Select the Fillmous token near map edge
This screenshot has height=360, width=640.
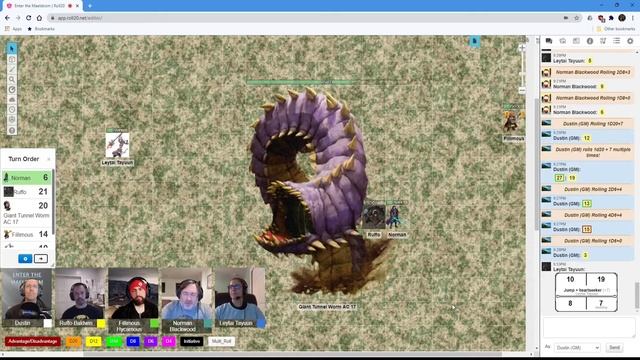[x=512, y=122]
